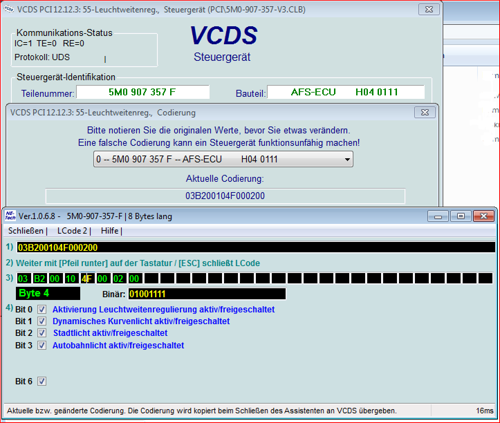Toggle Bit 1 Dynamisches Kurvenlicht checkbox
This screenshot has height=423, width=500.
(x=42, y=321)
